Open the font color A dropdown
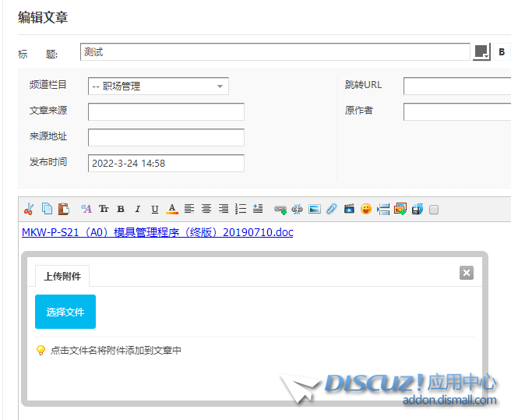This screenshot has height=420, width=511. tap(172, 209)
